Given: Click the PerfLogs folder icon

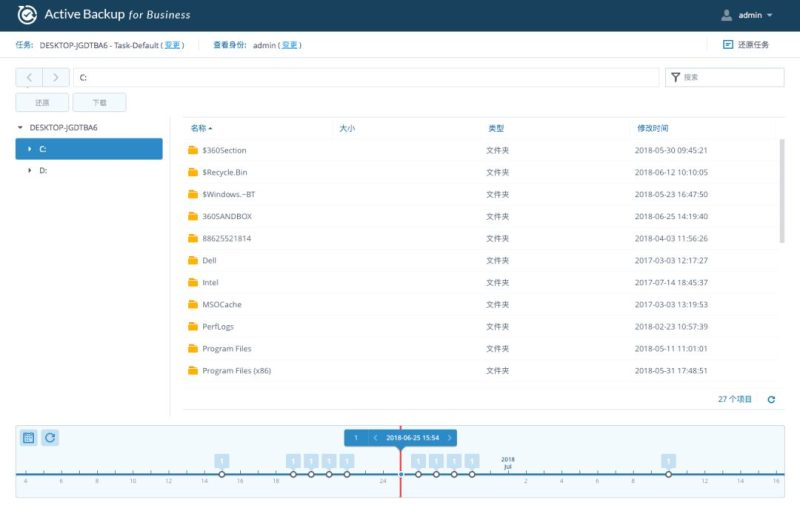Looking at the screenshot, I should pyautogui.click(x=193, y=326).
